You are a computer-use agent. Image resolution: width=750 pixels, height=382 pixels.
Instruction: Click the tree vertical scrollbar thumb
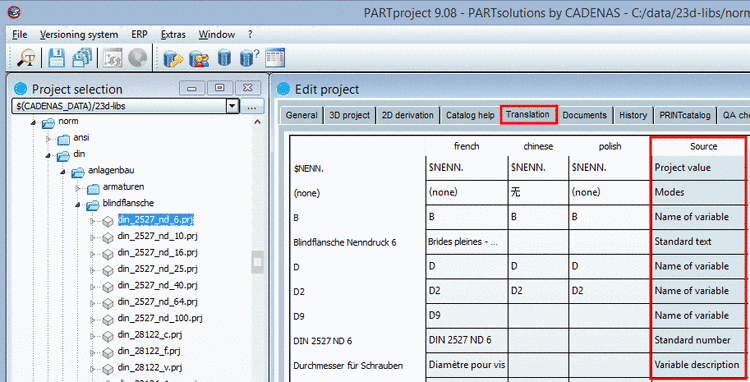[x=257, y=262]
